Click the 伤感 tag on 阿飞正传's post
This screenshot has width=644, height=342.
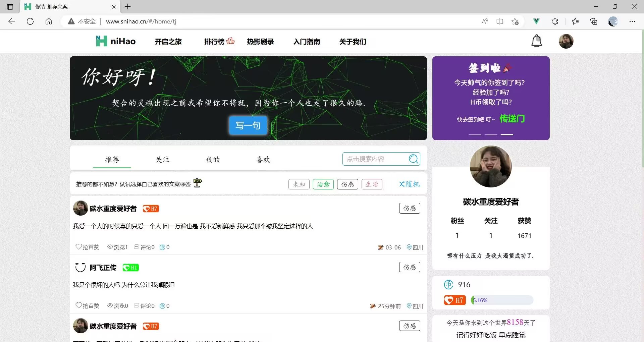[410, 267]
